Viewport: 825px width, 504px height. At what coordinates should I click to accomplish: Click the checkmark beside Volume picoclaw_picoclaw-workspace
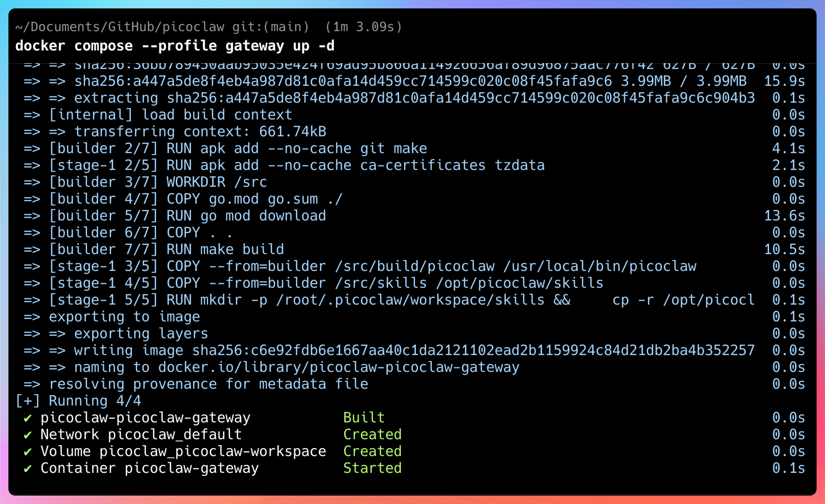coord(28,452)
